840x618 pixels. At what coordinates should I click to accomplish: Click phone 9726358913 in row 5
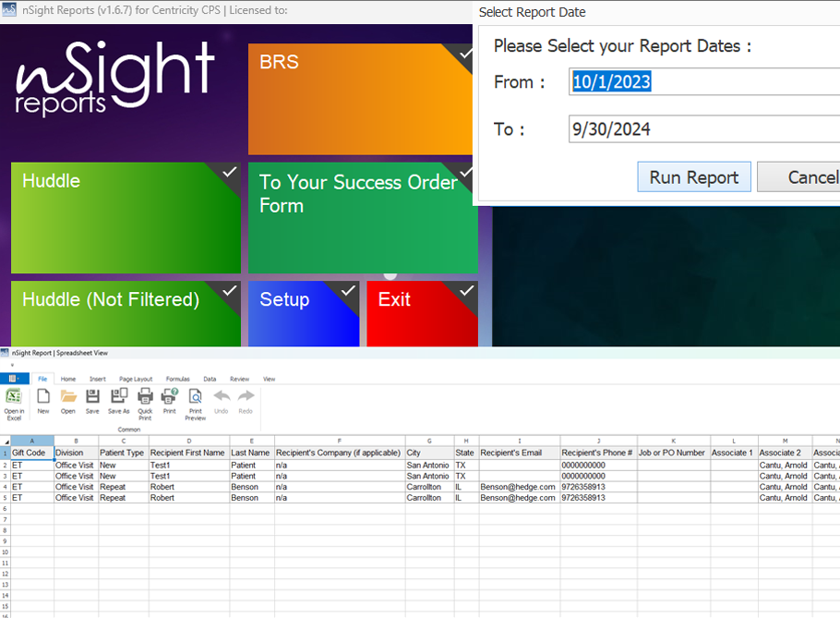pyautogui.click(x=598, y=498)
